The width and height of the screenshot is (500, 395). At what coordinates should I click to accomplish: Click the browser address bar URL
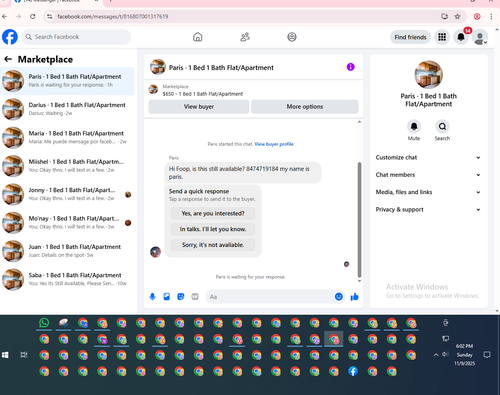pos(113,17)
